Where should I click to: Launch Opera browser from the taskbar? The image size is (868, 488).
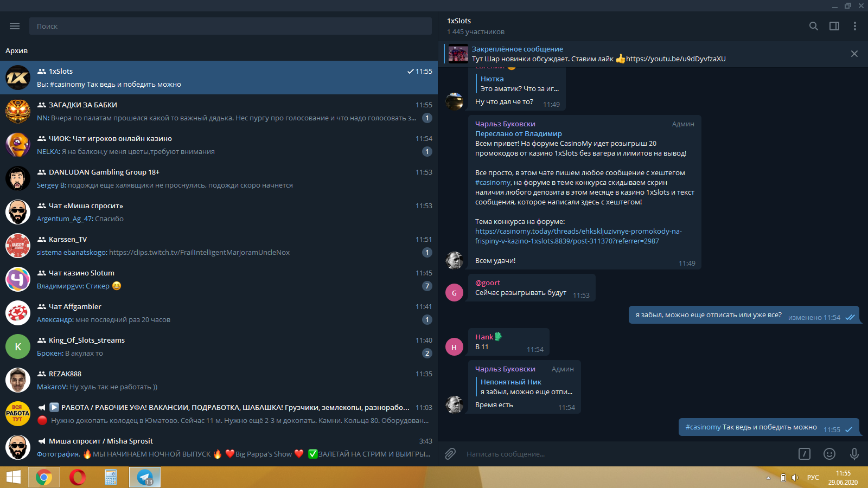coord(78,477)
